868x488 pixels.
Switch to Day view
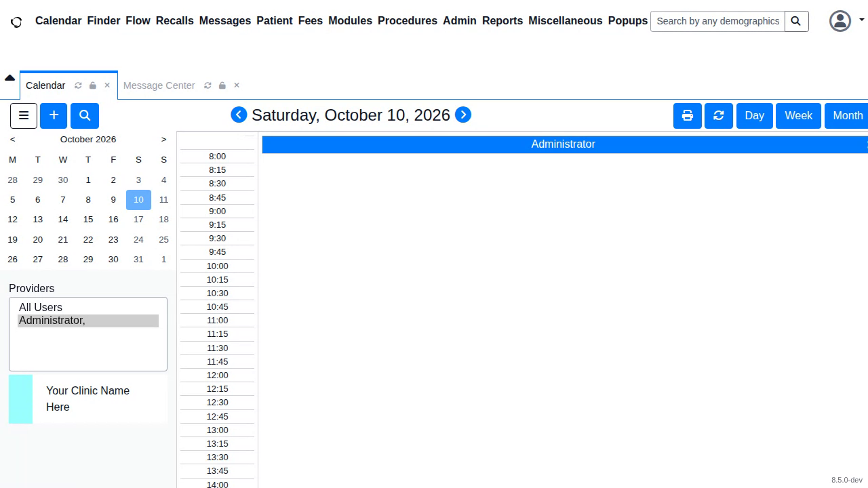pos(755,115)
